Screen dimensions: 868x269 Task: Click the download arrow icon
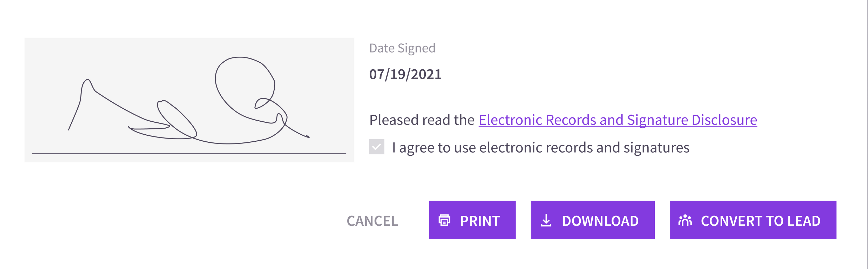[546, 220]
